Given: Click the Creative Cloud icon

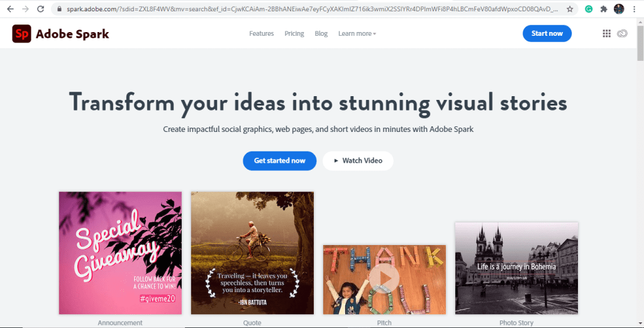Looking at the screenshot, I should coord(622,34).
